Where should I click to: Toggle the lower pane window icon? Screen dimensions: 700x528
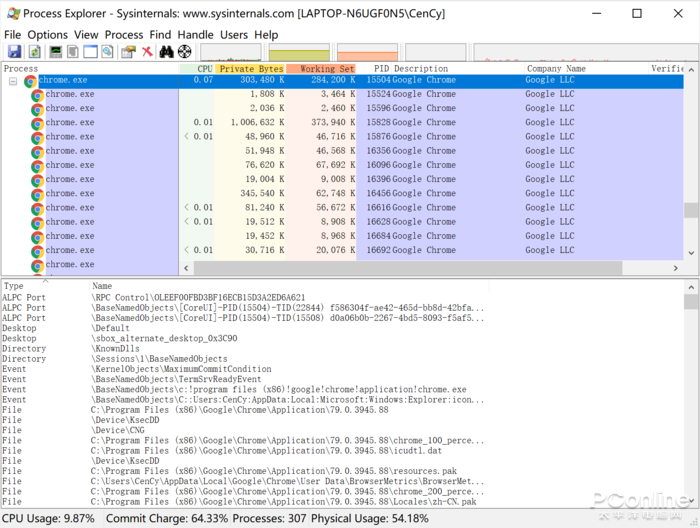90,52
